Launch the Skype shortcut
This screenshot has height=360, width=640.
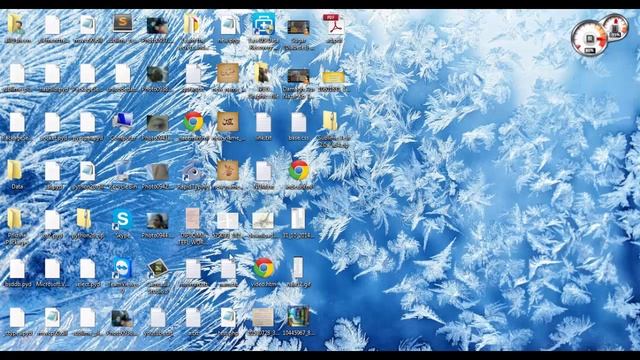point(122,220)
